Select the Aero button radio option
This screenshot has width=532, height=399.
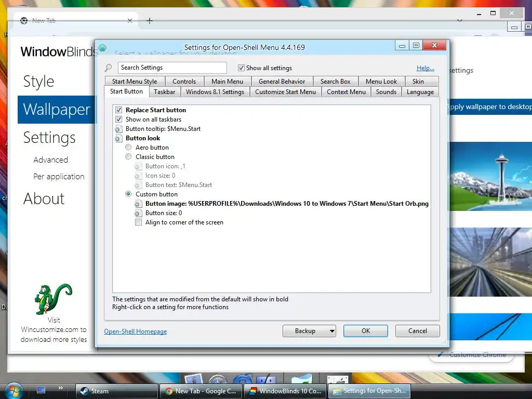(128, 147)
